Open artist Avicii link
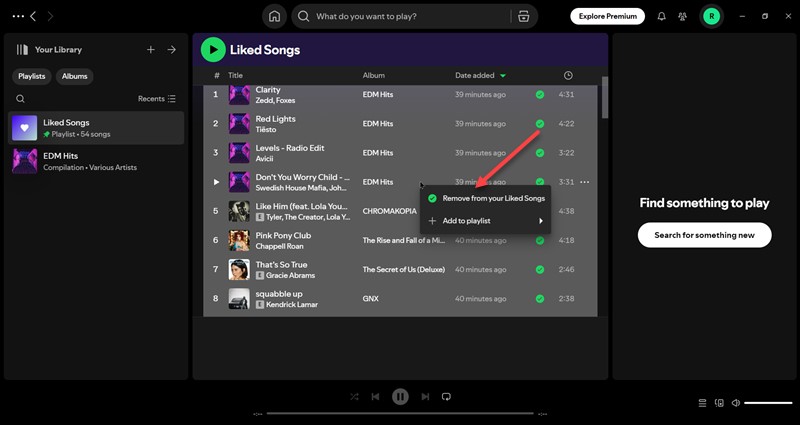 264,159
